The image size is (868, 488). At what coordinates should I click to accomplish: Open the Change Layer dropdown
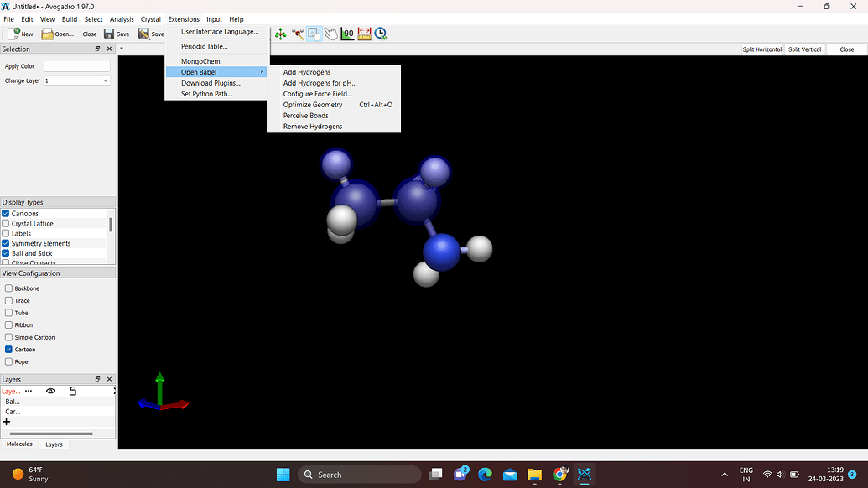coord(77,80)
